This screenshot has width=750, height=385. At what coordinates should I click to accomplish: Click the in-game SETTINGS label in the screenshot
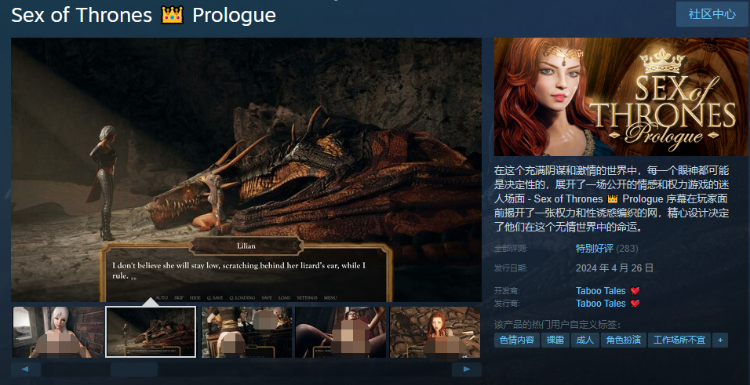[307, 298]
